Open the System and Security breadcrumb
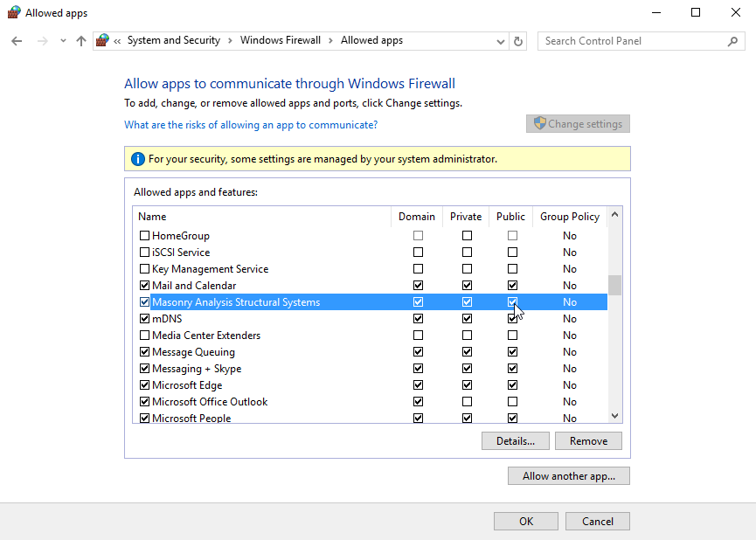Viewport: 756px width, 540px height. tap(174, 40)
